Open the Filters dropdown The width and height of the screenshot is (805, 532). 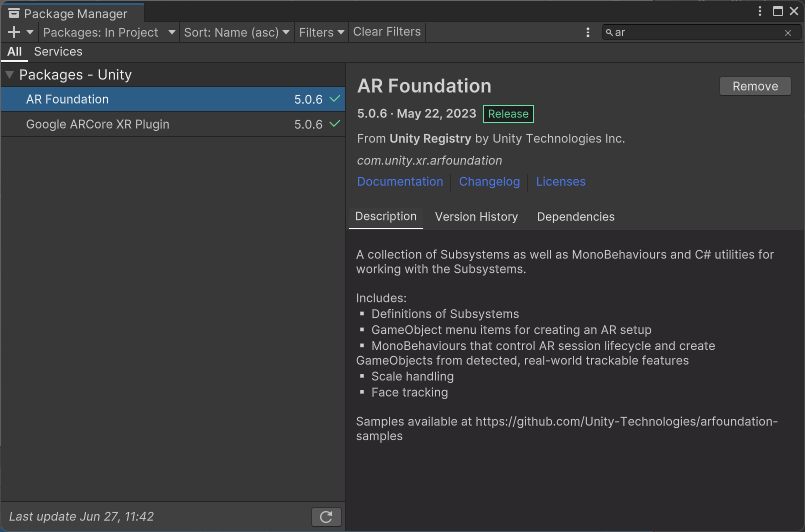pyautogui.click(x=321, y=32)
